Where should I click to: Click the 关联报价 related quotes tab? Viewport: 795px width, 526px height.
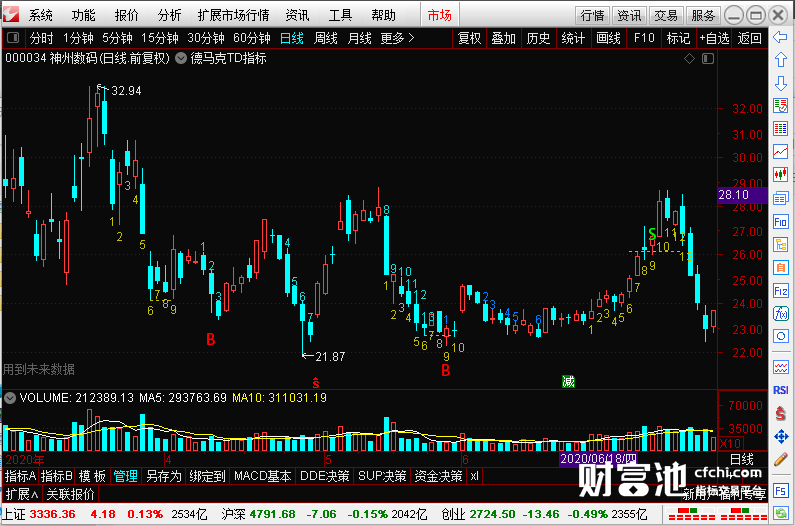tap(70, 494)
